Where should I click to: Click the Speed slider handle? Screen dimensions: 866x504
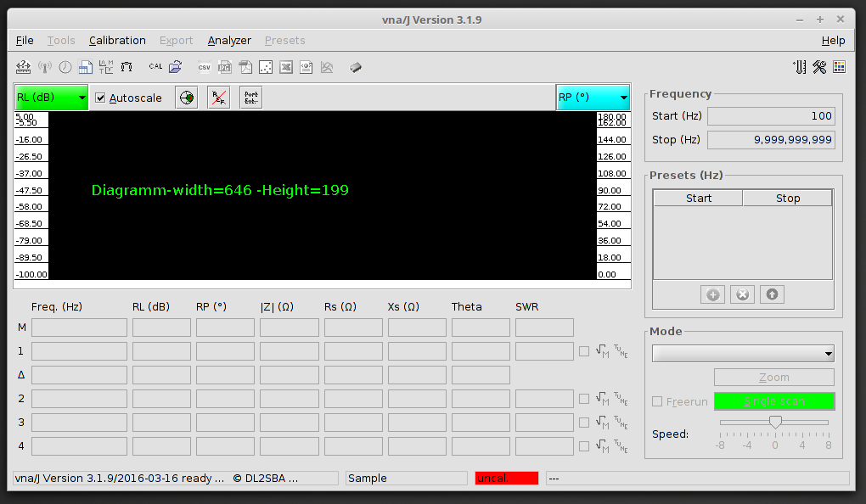774,422
